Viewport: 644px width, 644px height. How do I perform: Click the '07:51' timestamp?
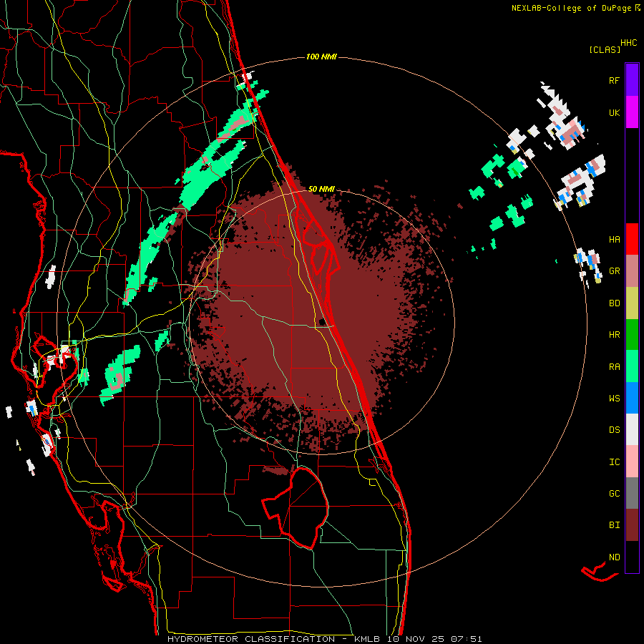[467, 639]
